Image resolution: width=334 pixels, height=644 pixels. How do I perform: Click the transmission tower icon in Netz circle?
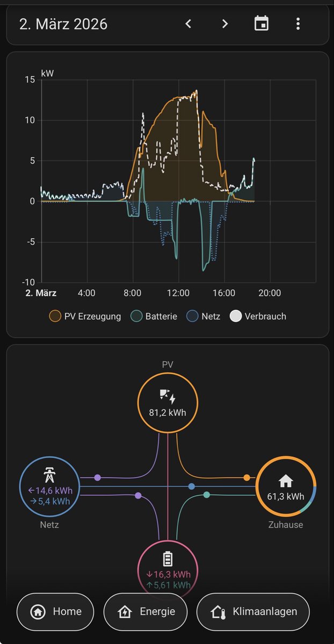coord(49,475)
